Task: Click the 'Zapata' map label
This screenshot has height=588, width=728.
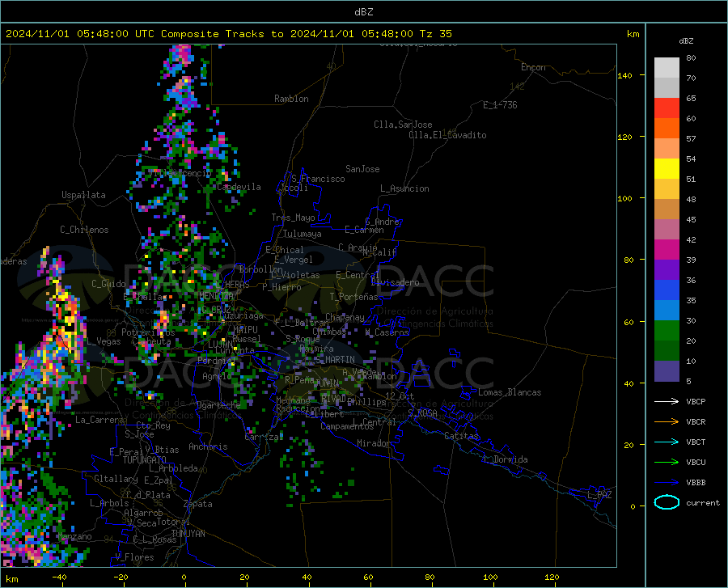Action: point(198,504)
